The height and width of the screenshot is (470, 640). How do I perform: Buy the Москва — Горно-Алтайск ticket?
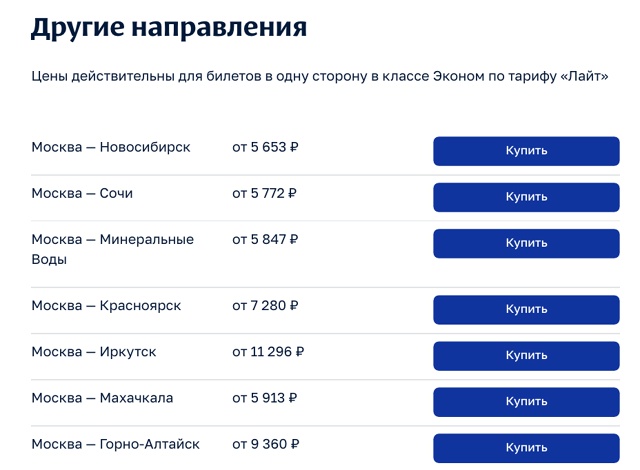click(x=526, y=447)
